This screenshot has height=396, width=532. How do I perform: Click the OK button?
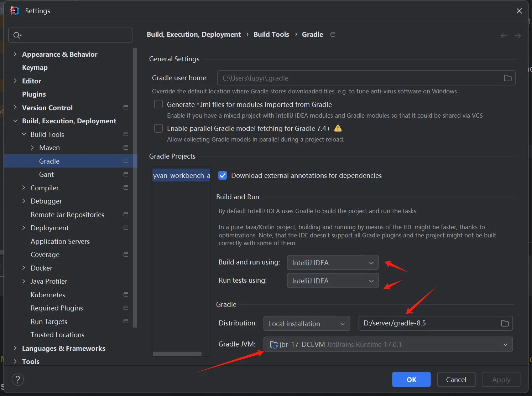411,380
